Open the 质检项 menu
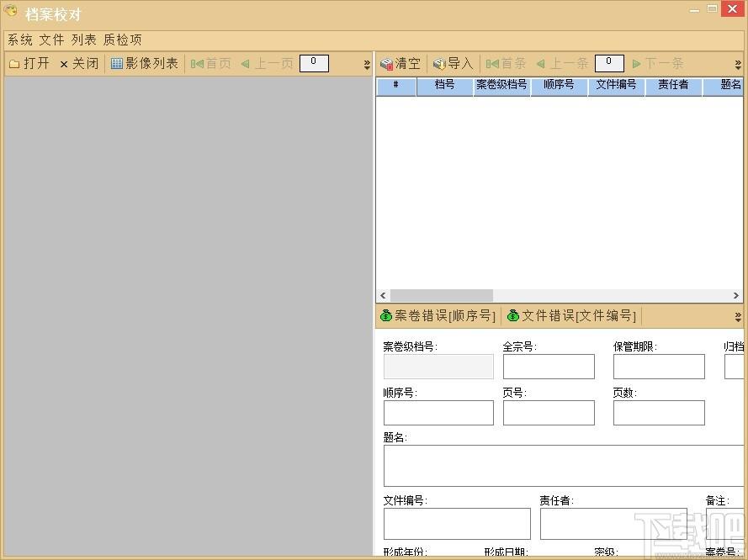This screenshot has height=560, width=748. coord(122,40)
